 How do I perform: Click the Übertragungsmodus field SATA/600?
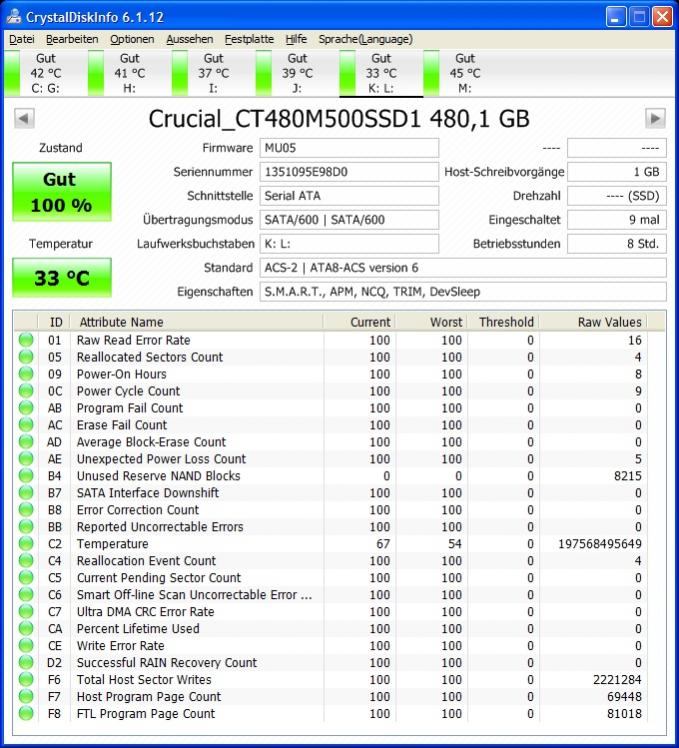349,220
